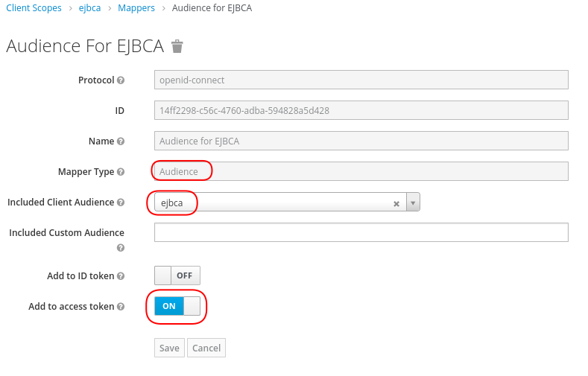Go to Client Scopes breadcrumb
Screen dimensions: 588x376
pyautogui.click(x=34, y=8)
